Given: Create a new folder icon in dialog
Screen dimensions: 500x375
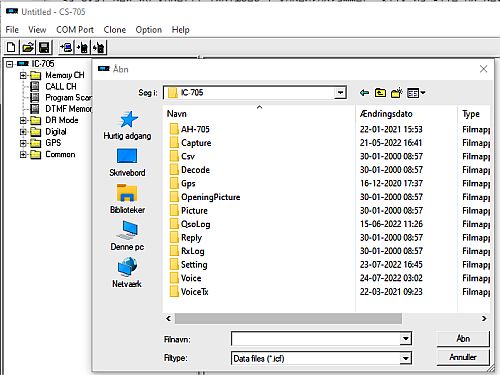Looking at the screenshot, I should (x=396, y=93).
